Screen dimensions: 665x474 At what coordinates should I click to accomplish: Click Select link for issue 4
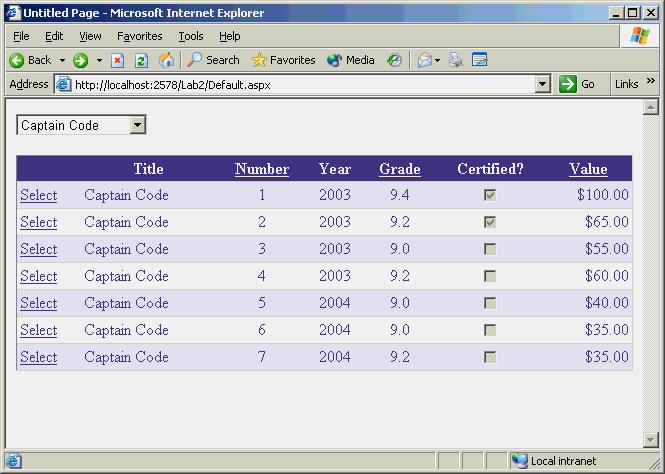[x=39, y=276]
